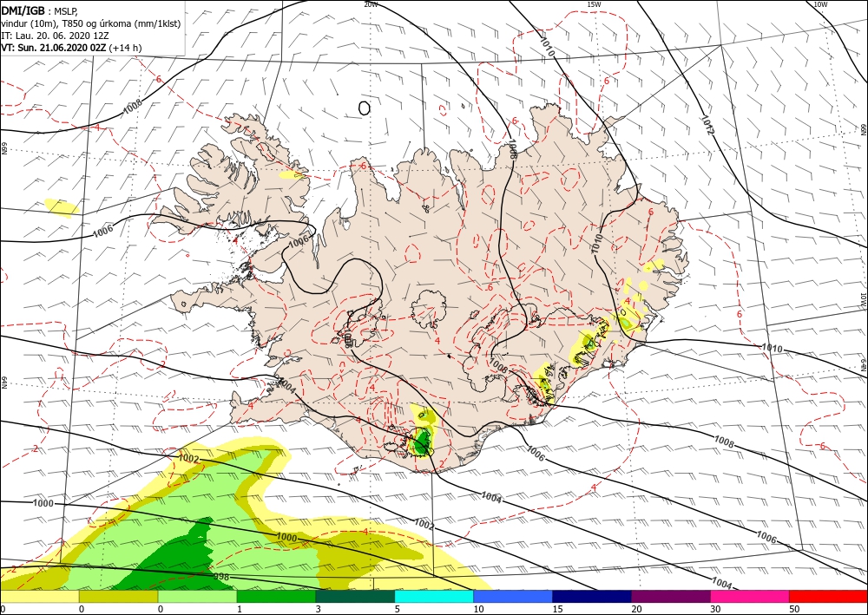Viewport: 868px width, 615px height.
Task: Click the legend value '15'
Action: (557, 609)
